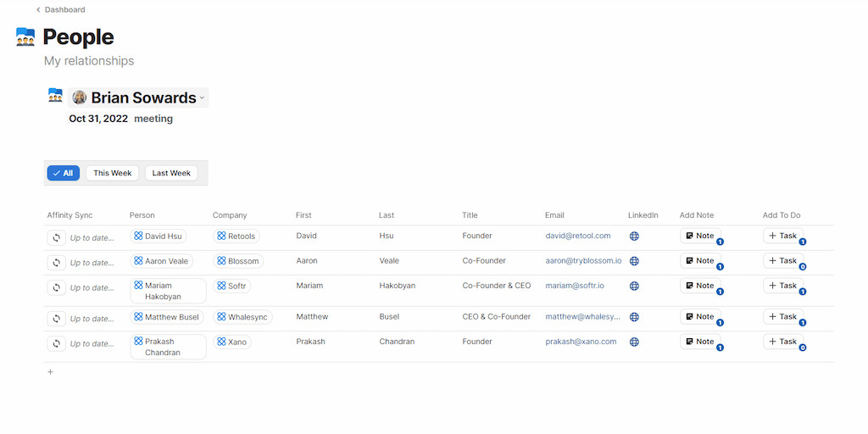Add a note for Aaron Veale
This screenshot has width=868, height=434.
click(700, 261)
